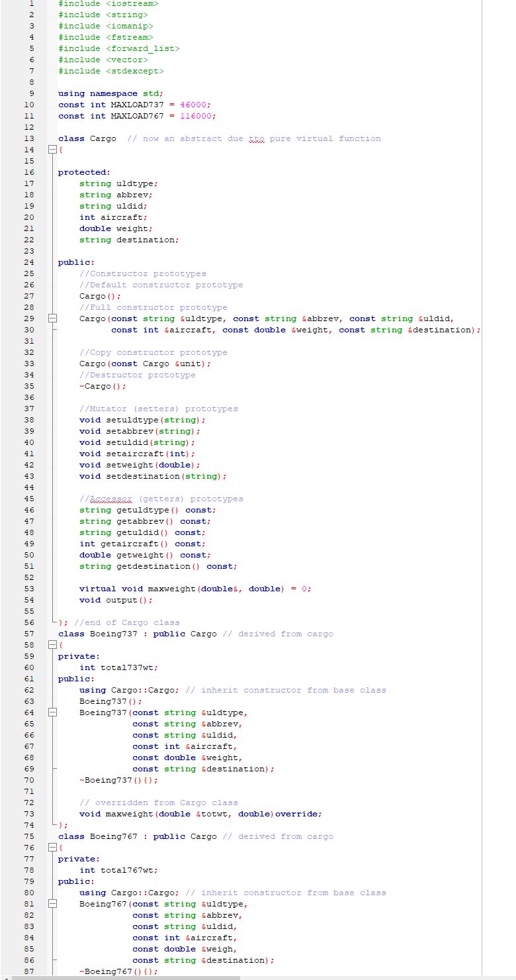The image size is (516, 980).
Task: Click the "//Mutator (setters) prototypes" comment
Action: click(159, 409)
